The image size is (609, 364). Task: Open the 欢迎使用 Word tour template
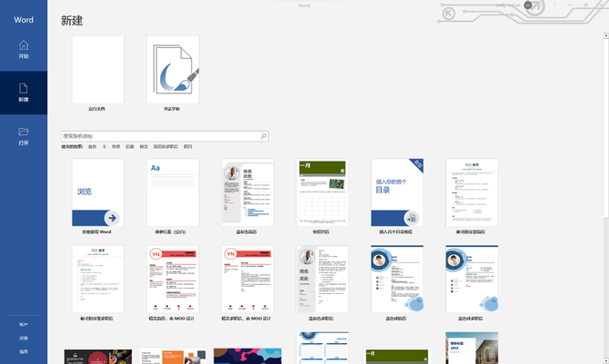click(97, 192)
